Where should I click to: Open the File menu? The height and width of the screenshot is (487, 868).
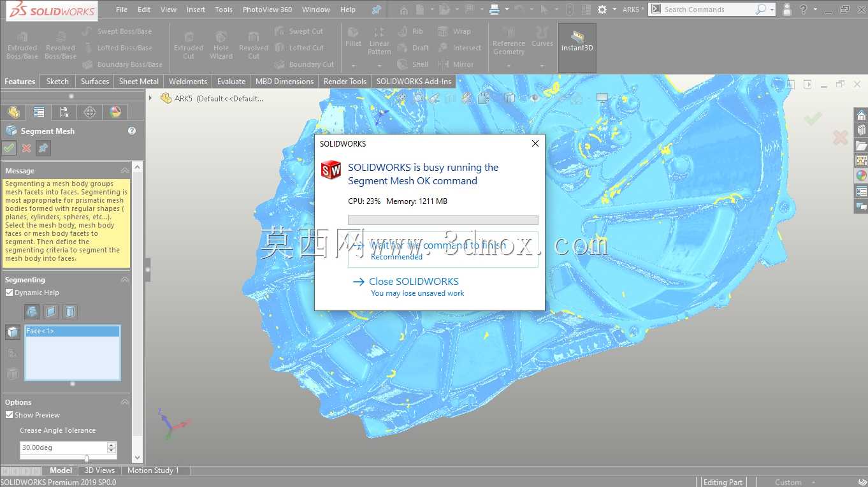point(122,10)
